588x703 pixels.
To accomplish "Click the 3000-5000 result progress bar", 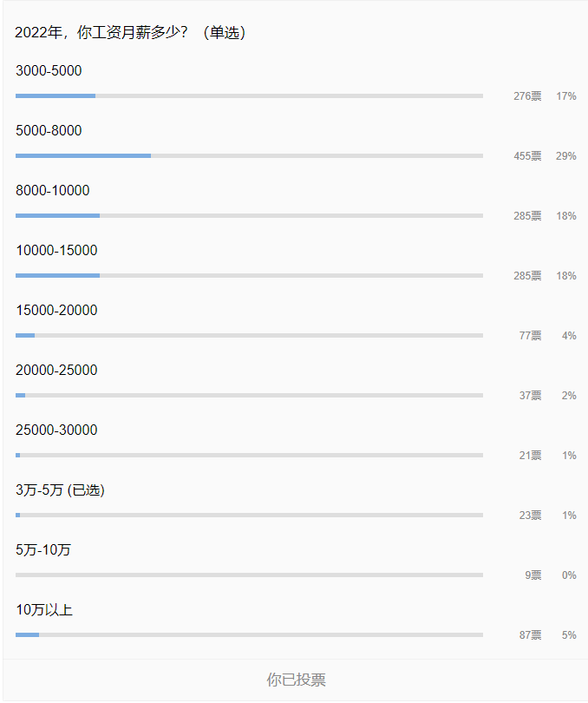I will (249, 96).
